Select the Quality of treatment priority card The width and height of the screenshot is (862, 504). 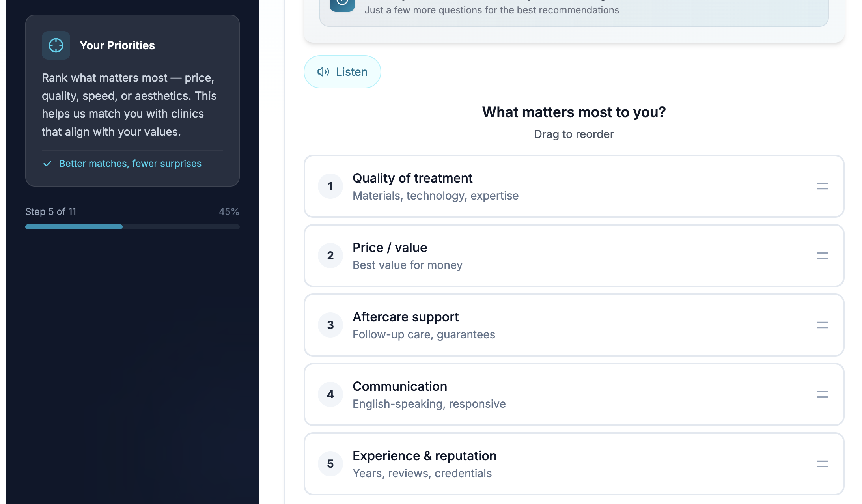(x=574, y=186)
